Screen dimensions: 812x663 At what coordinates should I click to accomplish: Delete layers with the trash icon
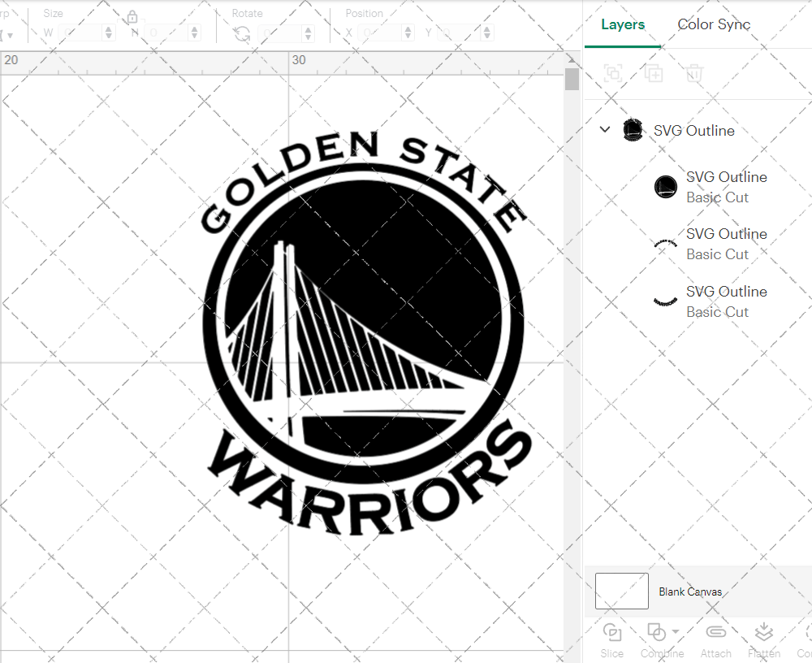pos(693,73)
